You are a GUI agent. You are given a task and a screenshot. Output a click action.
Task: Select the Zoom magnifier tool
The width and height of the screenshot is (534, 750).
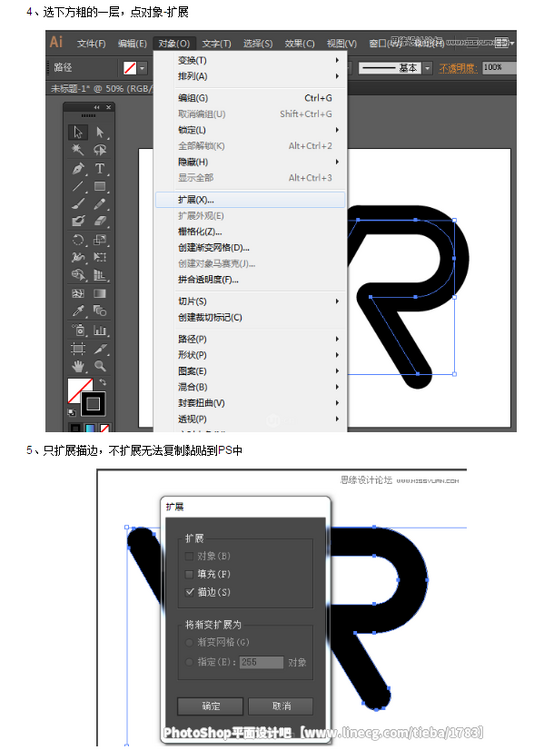100,366
